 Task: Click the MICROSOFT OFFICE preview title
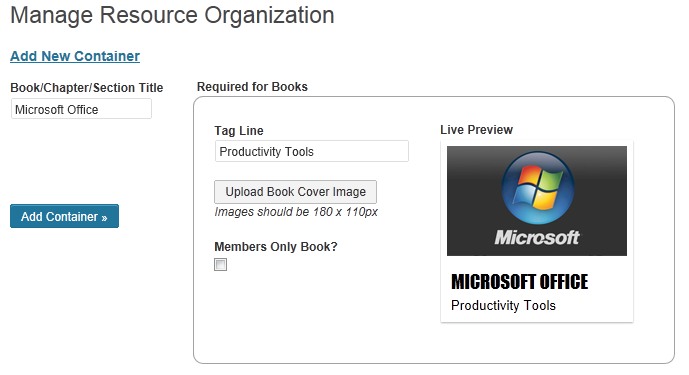[x=519, y=282]
